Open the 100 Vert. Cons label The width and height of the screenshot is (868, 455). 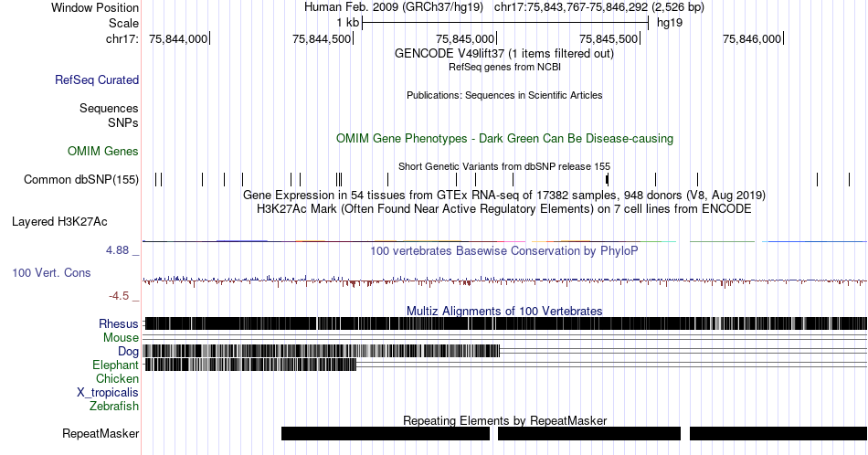pos(51,272)
